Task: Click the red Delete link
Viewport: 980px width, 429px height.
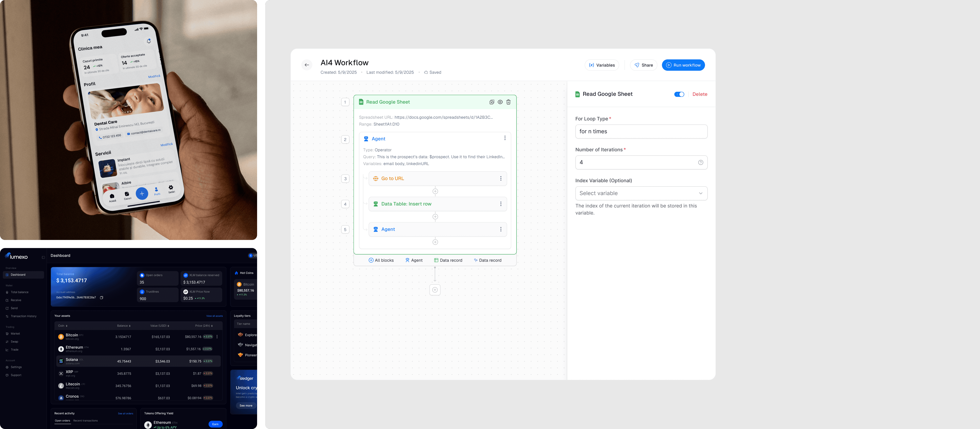Action: [699, 94]
